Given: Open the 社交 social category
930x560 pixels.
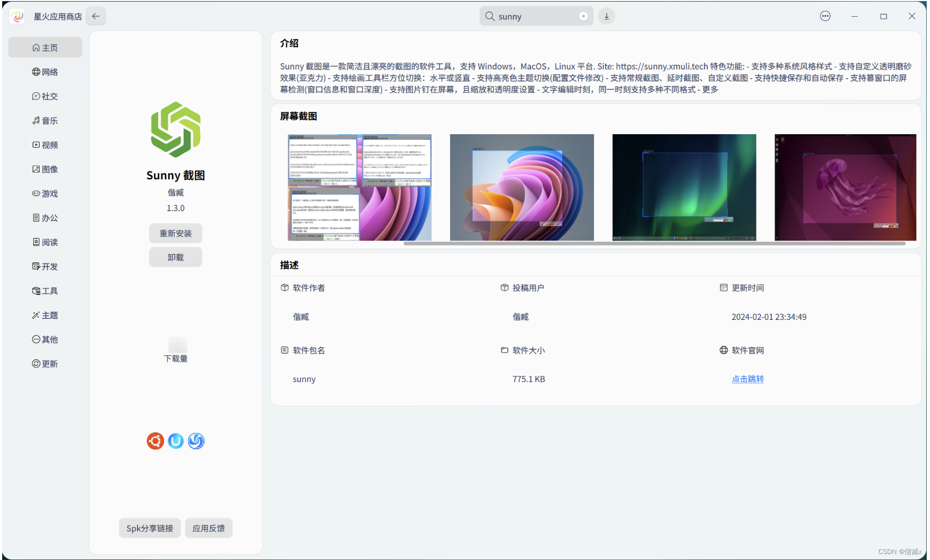Looking at the screenshot, I should (45, 96).
